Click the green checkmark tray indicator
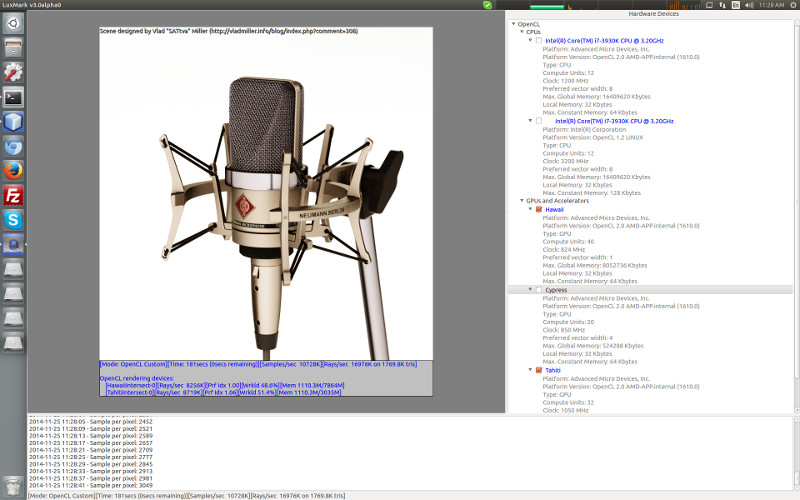Screen dimensions: 800x500 [x=487, y=5]
